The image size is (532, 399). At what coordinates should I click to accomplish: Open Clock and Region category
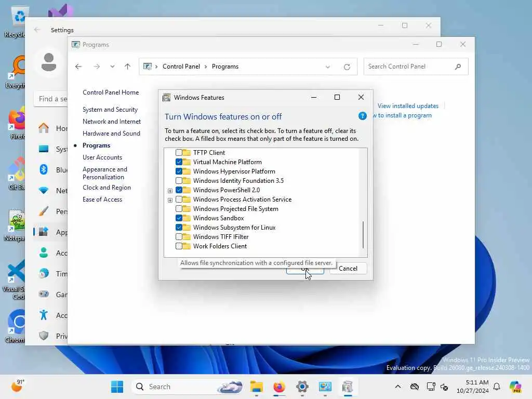pos(107,188)
